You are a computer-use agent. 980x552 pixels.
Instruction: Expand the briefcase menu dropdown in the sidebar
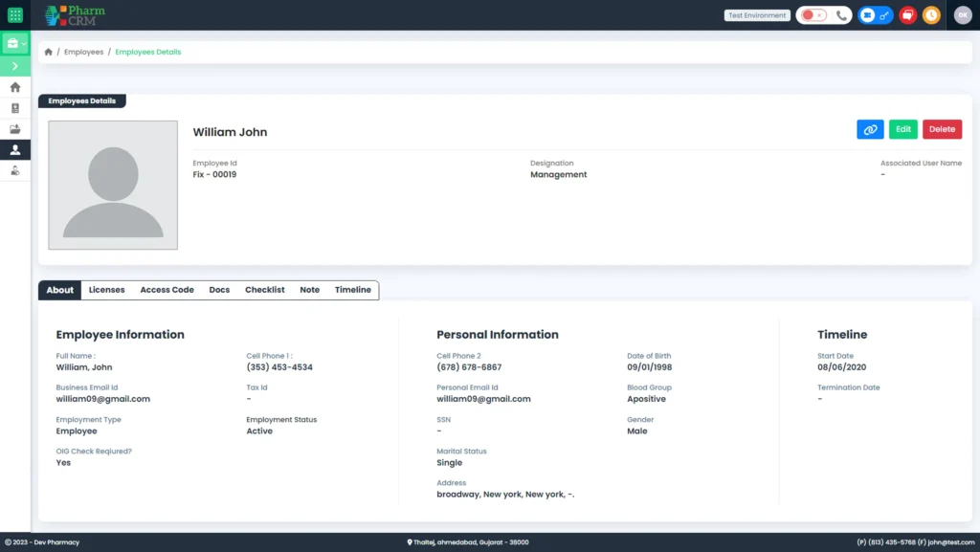(x=15, y=43)
